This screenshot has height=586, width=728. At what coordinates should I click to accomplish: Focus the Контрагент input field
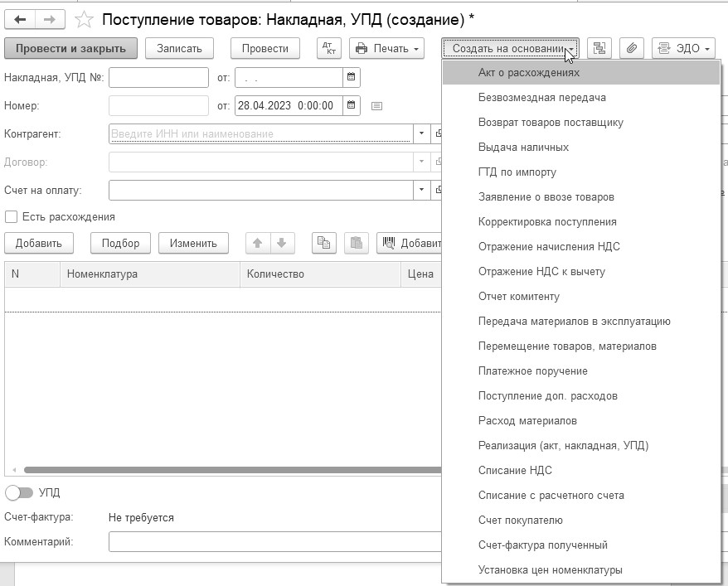(x=261, y=133)
